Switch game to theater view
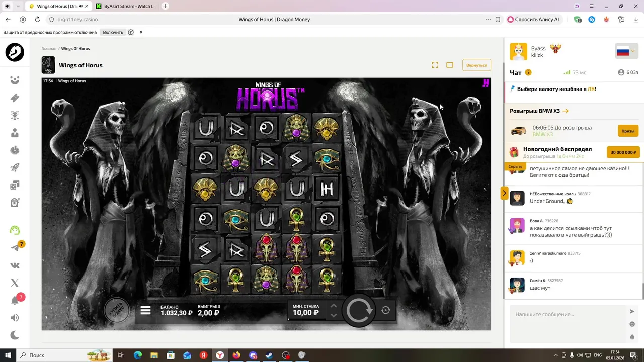644x362 pixels. [x=450, y=65]
